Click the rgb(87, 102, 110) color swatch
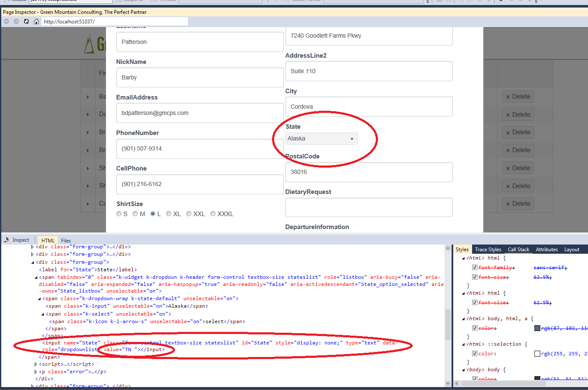Screen dimensions: 588x390 537,328
